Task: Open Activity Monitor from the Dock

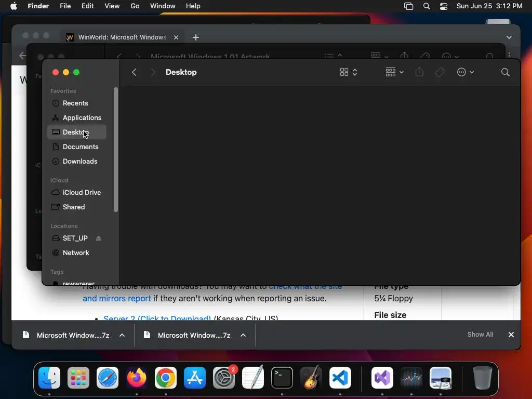Action: point(411,378)
